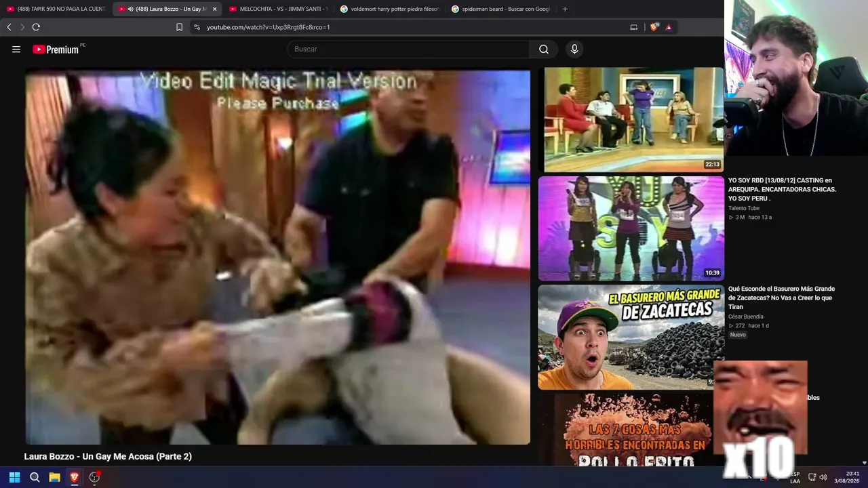This screenshot has height=488, width=868.
Task: Click the video title Laura Bozzo - Un Gay Me Acosa
Action: click(108, 457)
